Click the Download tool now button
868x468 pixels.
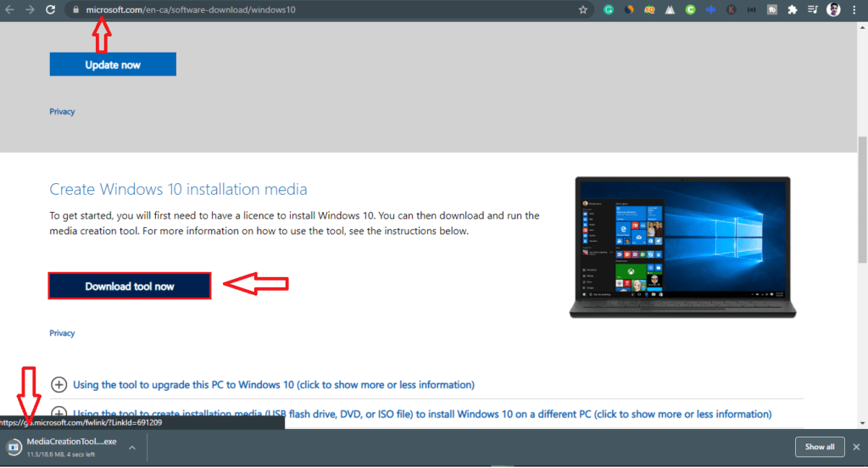click(130, 286)
